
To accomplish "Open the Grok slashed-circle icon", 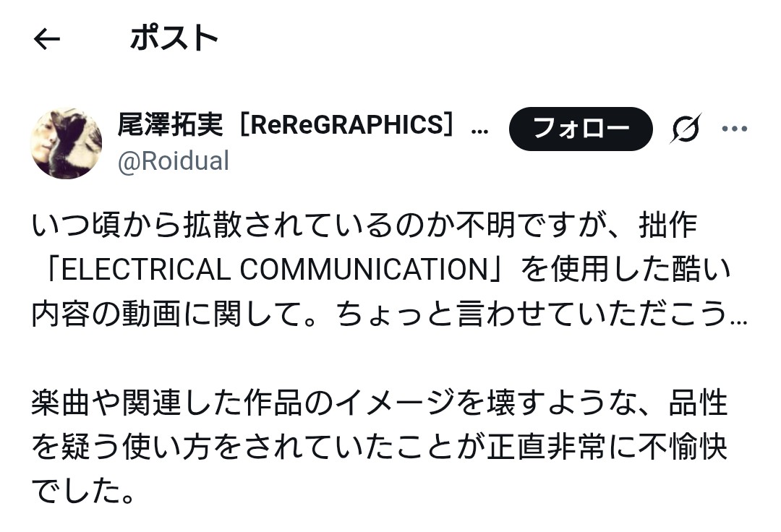I will click(685, 129).
